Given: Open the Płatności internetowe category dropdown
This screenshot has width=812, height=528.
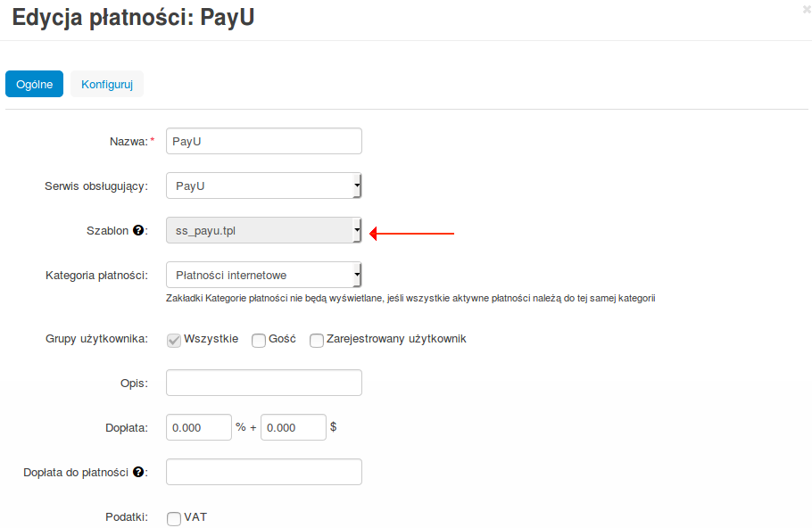Looking at the screenshot, I should 263,275.
